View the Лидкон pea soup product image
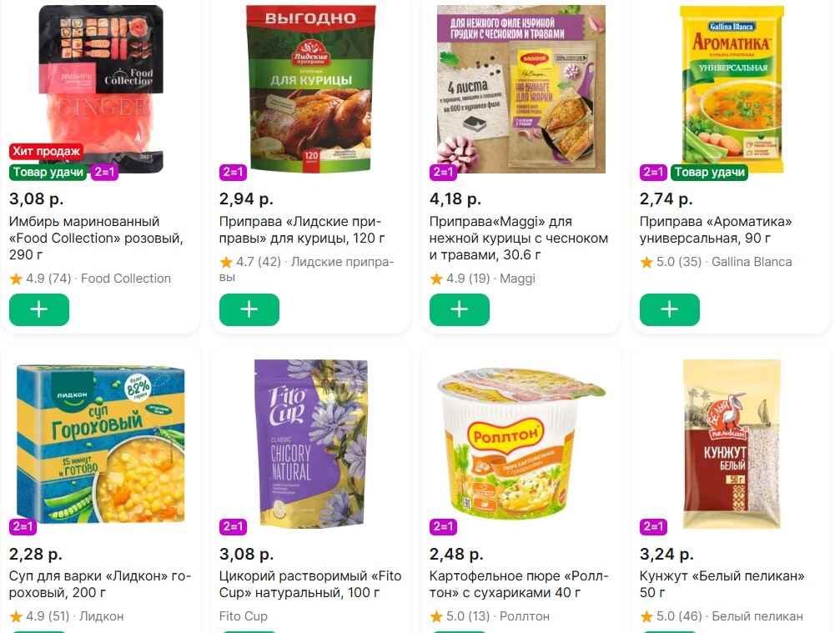 point(100,444)
